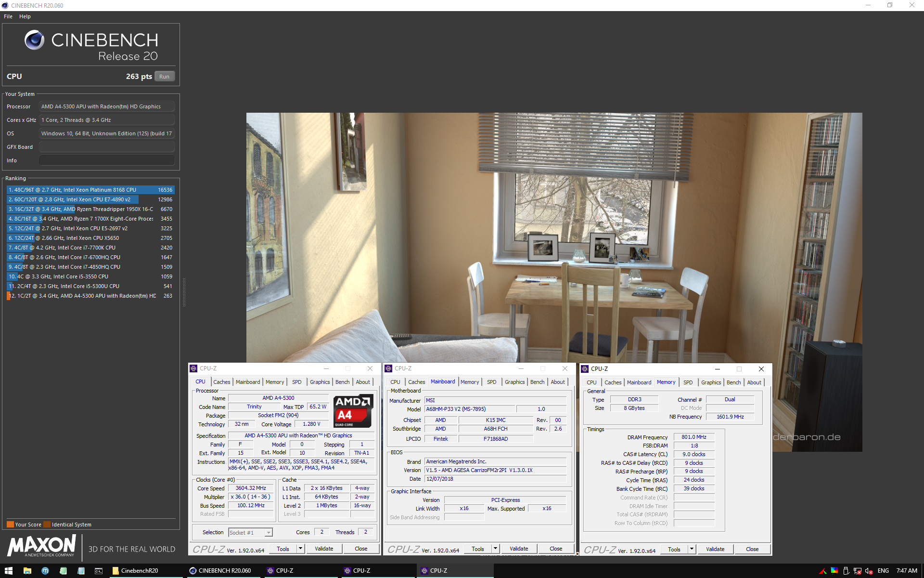This screenshot has height=578, width=924.
Task: Open the Windows Start menu
Action: pyautogui.click(x=8, y=571)
